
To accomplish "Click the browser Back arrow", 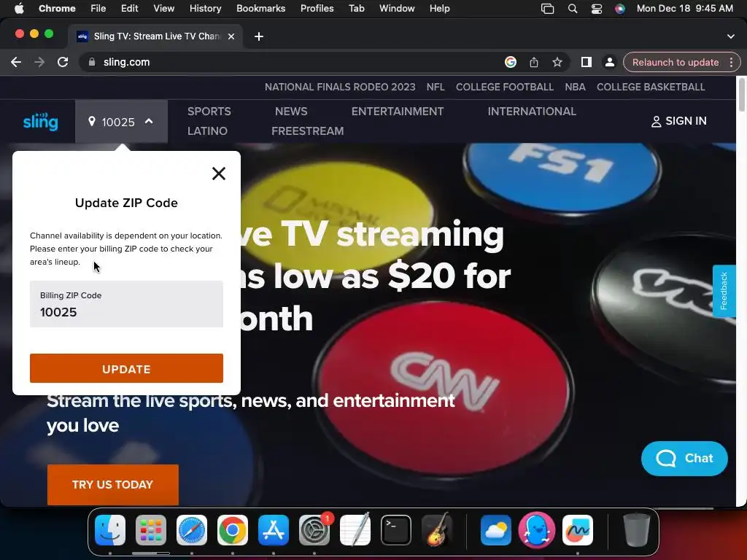I will click(x=16, y=63).
